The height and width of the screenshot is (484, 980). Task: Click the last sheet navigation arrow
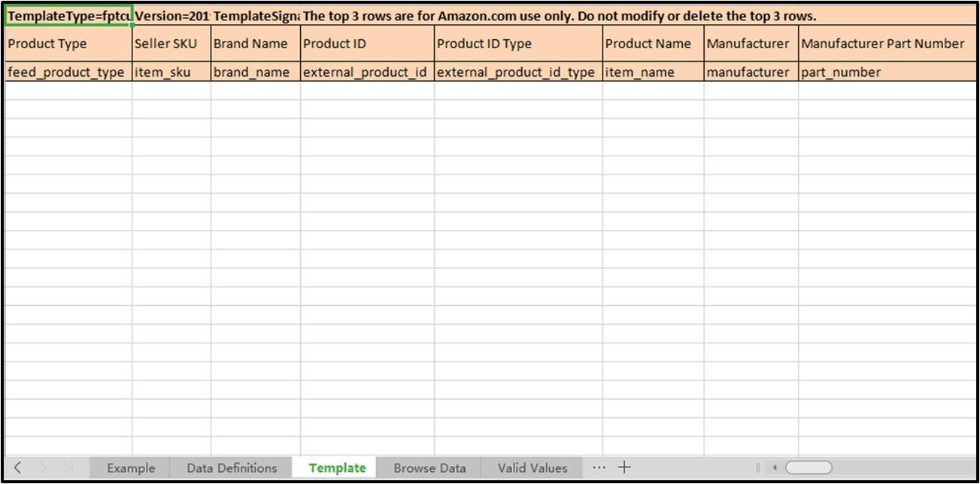[x=67, y=467]
